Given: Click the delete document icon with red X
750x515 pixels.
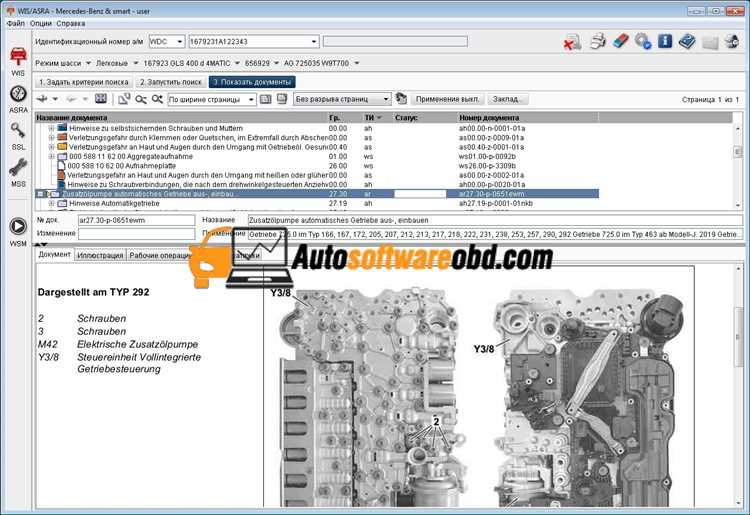Looking at the screenshot, I should (x=572, y=42).
